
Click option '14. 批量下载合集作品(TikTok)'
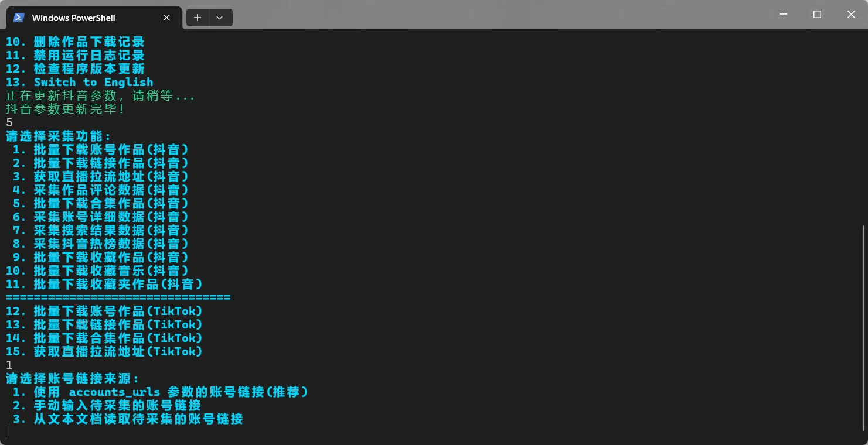click(104, 338)
